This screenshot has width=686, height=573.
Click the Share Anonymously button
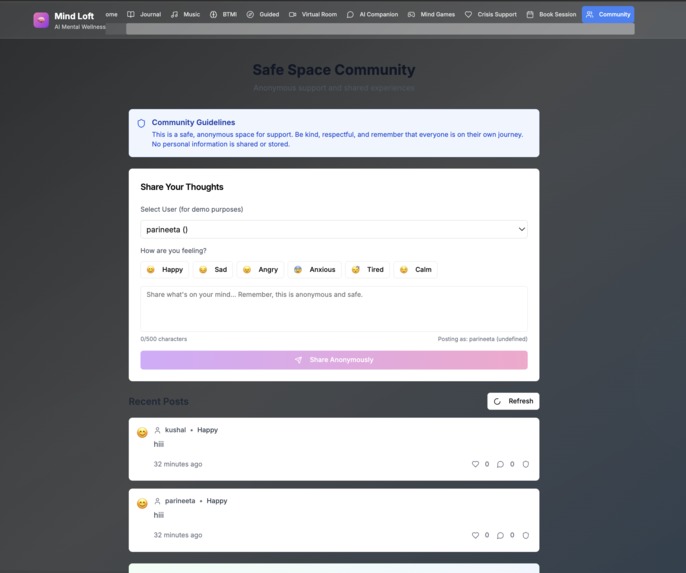pyautogui.click(x=334, y=360)
